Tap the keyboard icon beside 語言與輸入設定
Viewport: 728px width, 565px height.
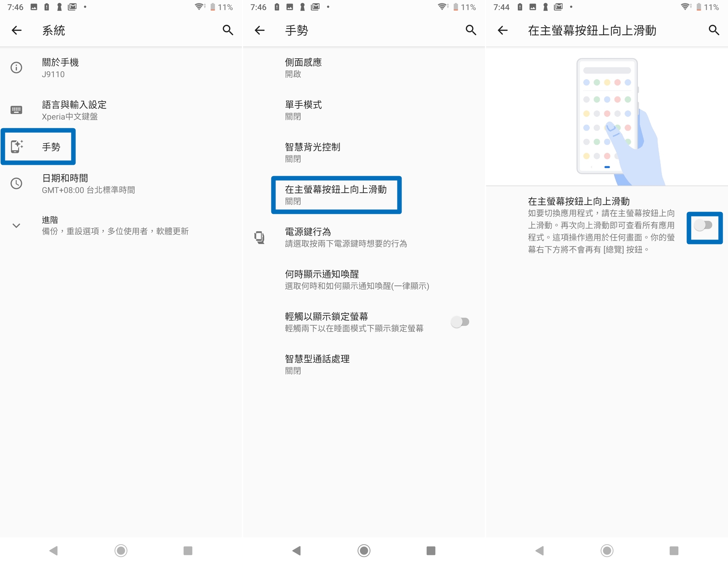coord(16,110)
